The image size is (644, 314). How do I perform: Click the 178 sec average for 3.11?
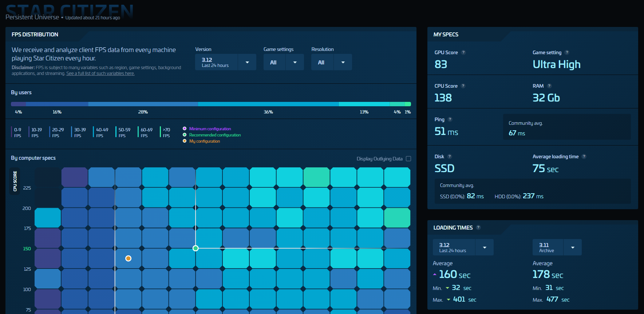548,274
